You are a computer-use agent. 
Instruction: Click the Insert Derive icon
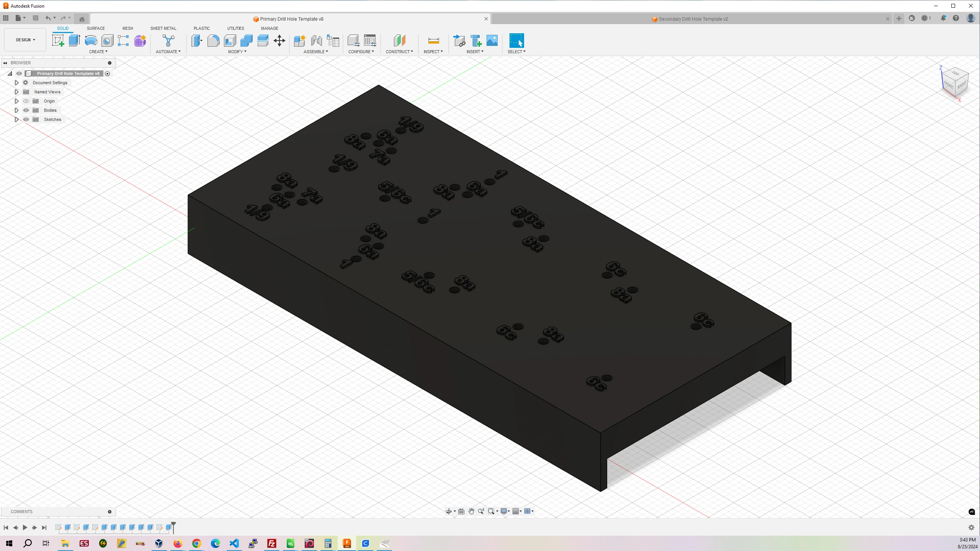click(459, 41)
